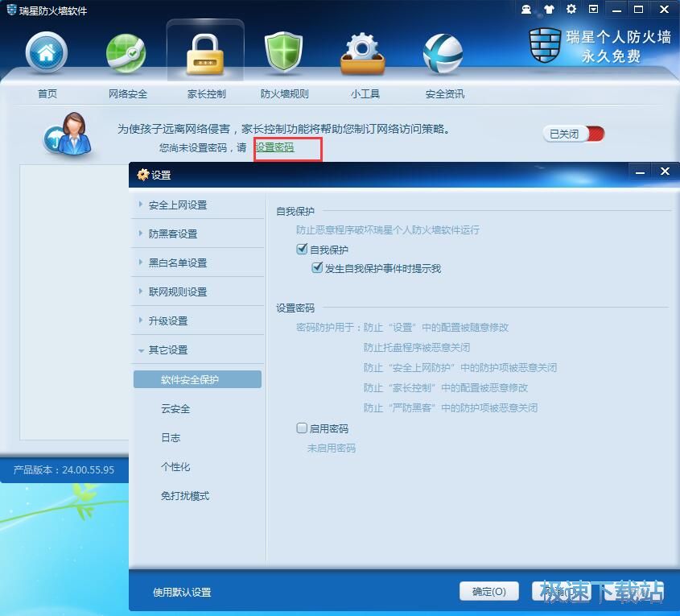Switch to 家长控制 tab label
680x616 pixels.
207,93
